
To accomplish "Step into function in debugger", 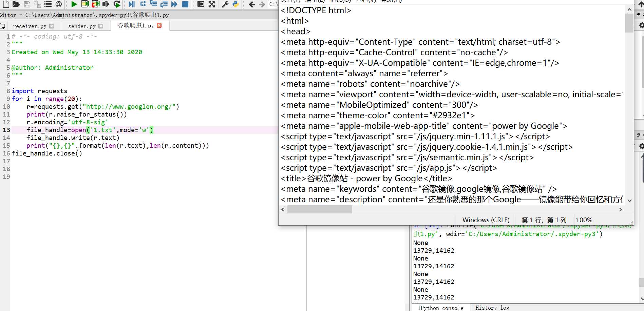I will click(153, 4).
